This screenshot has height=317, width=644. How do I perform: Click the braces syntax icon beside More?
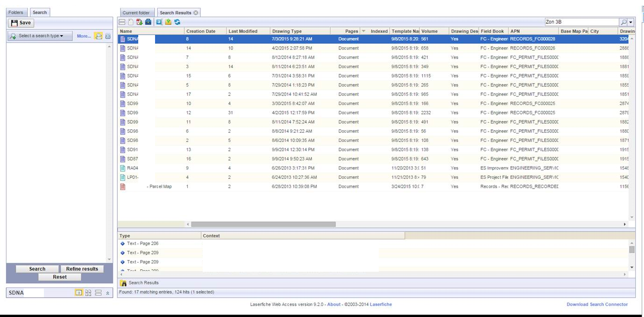click(x=108, y=36)
